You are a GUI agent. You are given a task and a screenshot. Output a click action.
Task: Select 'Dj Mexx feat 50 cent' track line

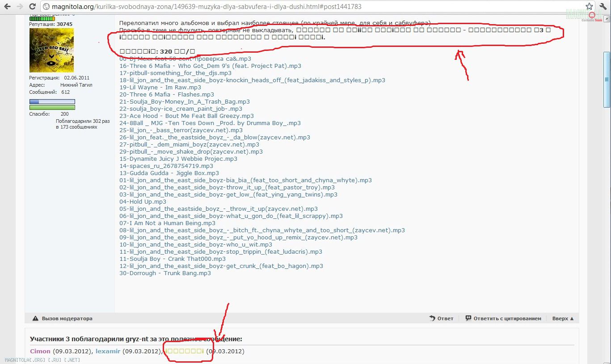pyautogui.click(x=185, y=59)
